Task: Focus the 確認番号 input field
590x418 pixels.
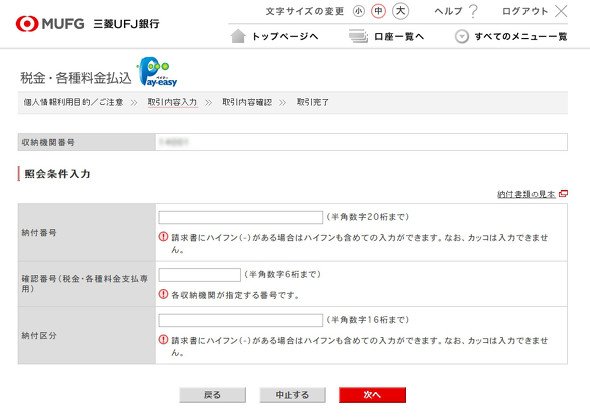Action: point(199,275)
